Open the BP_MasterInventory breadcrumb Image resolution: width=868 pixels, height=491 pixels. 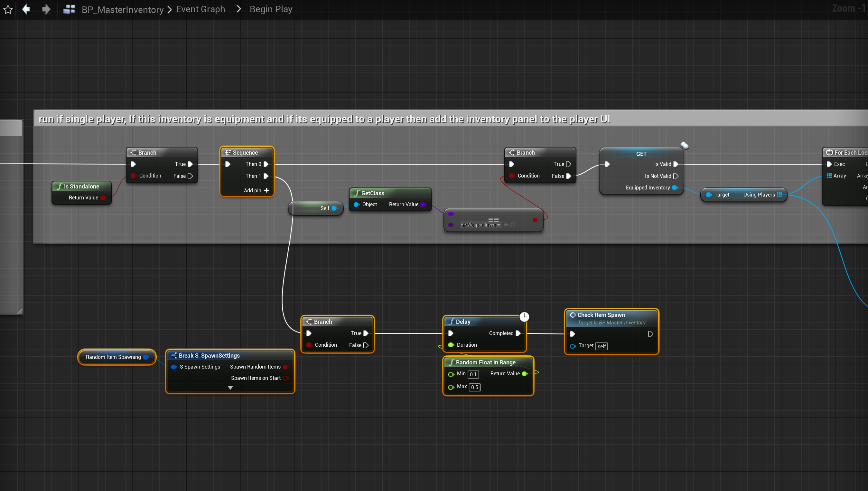(x=122, y=9)
